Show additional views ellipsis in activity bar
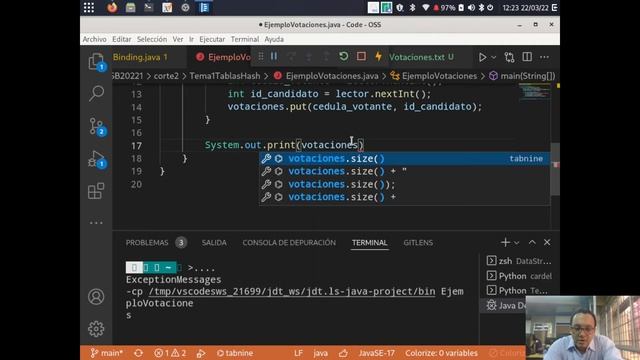 coord(96,223)
